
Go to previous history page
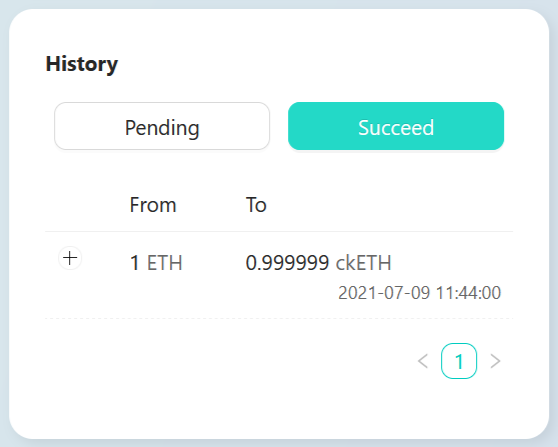point(423,361)
